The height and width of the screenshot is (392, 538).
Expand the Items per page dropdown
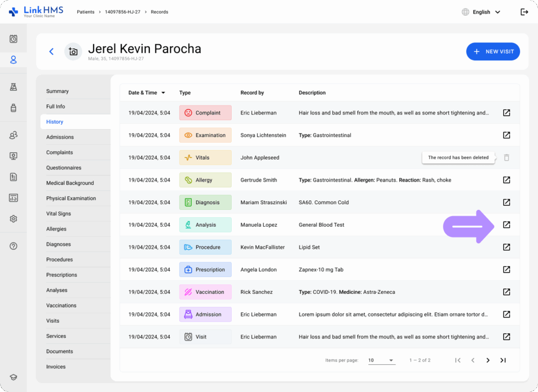click(381, 360)
